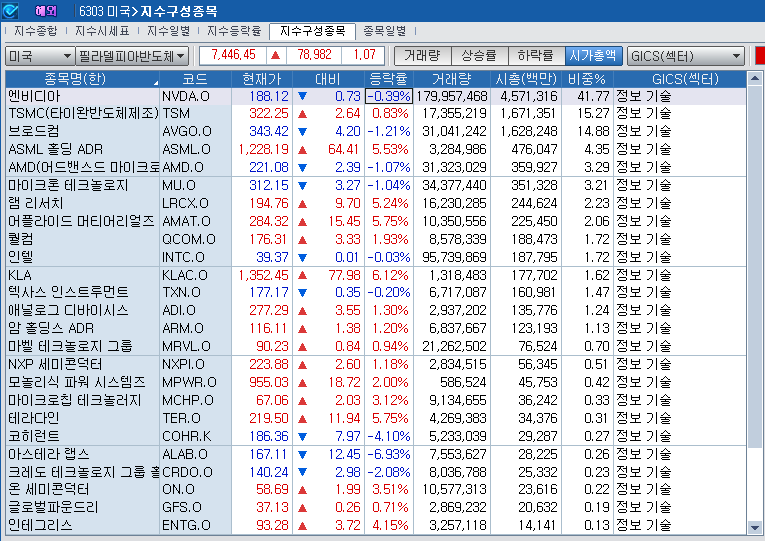Viewport: 765px width, 541px height.
Task: Sort by 거래량 button
Action: [422, 56]
